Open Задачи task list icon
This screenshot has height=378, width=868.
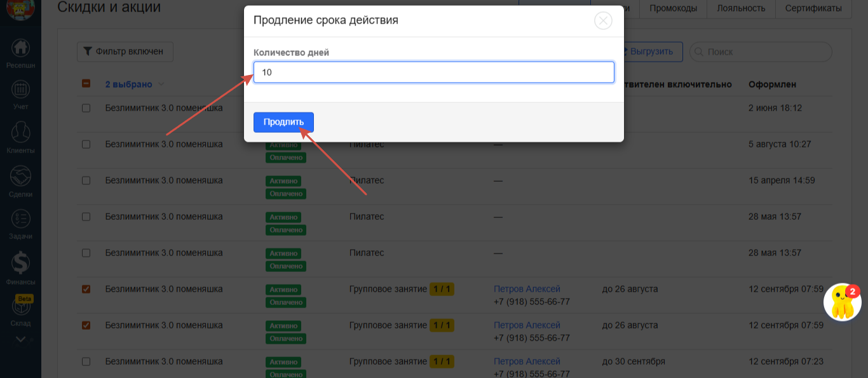(20, 222)
